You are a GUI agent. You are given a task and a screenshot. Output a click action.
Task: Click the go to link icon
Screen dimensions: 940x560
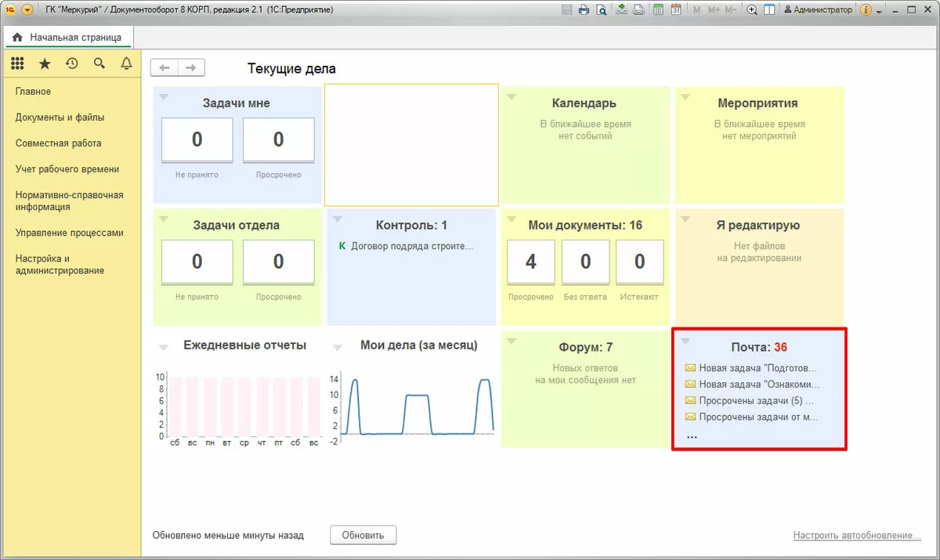pyautogui.click(x=638, y=10)
